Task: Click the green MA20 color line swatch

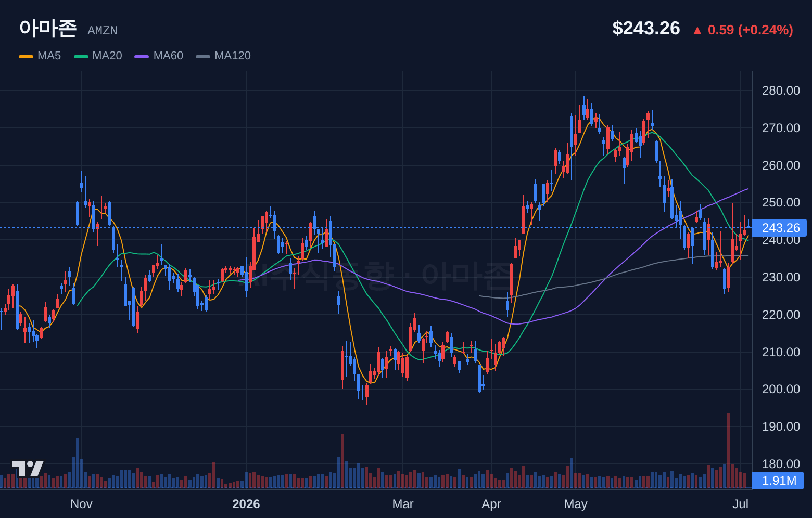Action: coord(81,56)
